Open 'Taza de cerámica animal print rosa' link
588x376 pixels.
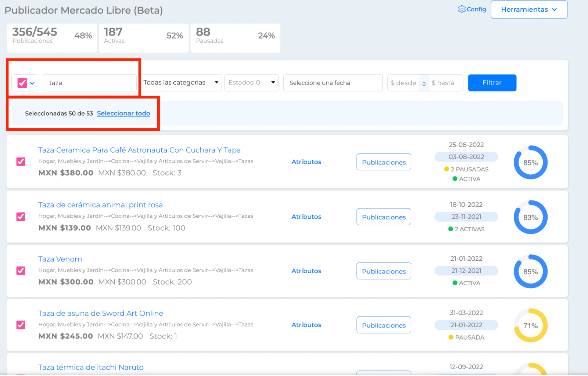click(100, 205)
